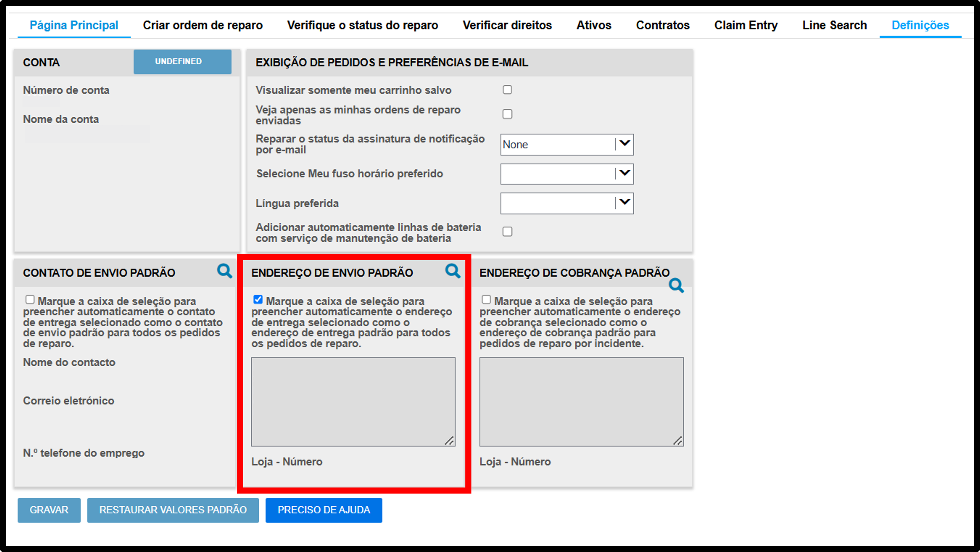Tick the default billing address autofill checkbox
Image resolution: width=980 pixels, height=552 pixels.
(486, 299)
